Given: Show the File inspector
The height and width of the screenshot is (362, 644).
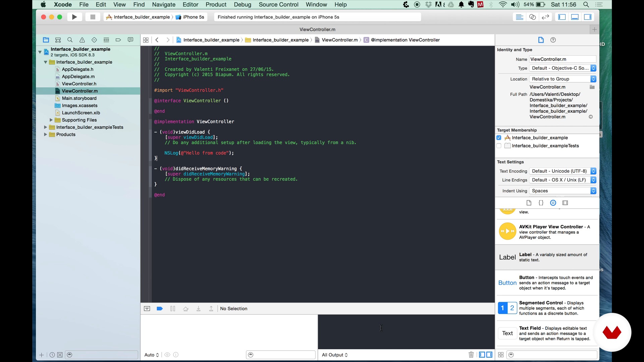Looking at the screenshot, I should tap(541, 40).
